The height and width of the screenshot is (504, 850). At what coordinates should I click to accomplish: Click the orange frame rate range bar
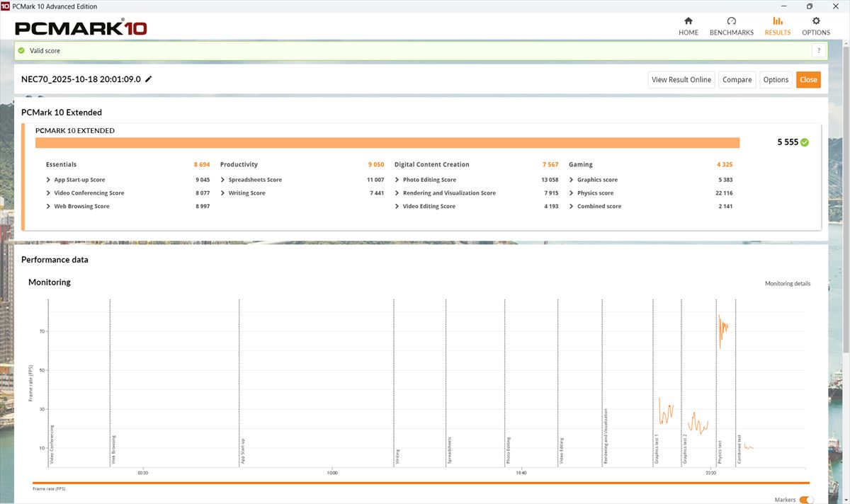tap(423, 483)
